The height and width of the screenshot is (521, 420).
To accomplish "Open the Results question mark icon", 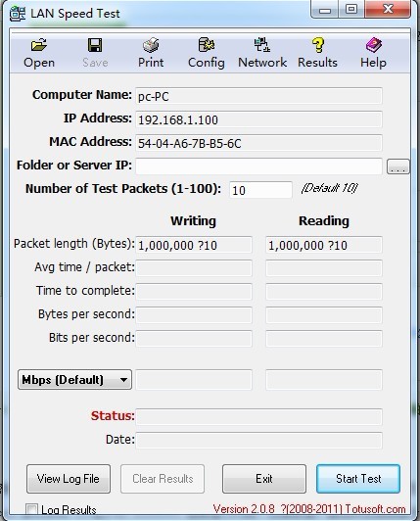I will click(x=318, y=45).
